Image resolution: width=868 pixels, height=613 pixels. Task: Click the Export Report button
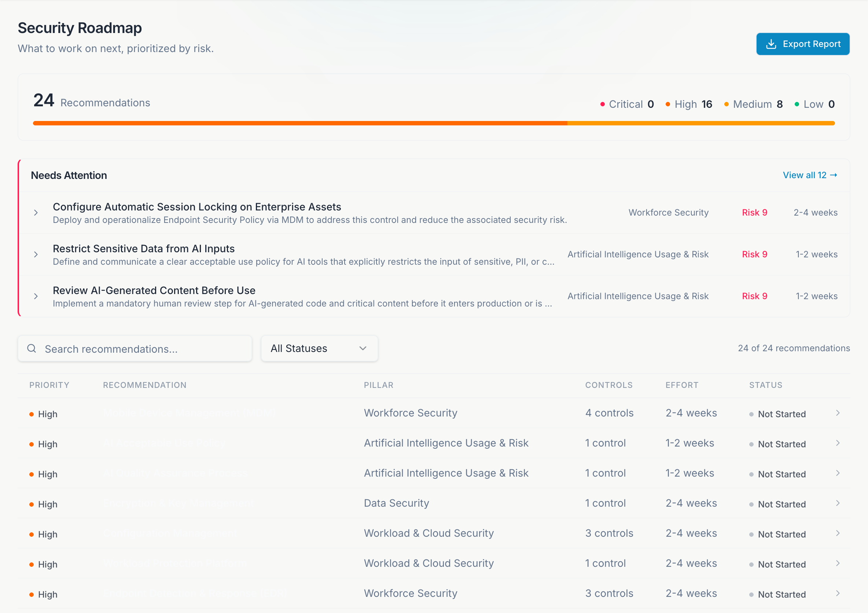(x=803, y=44)
